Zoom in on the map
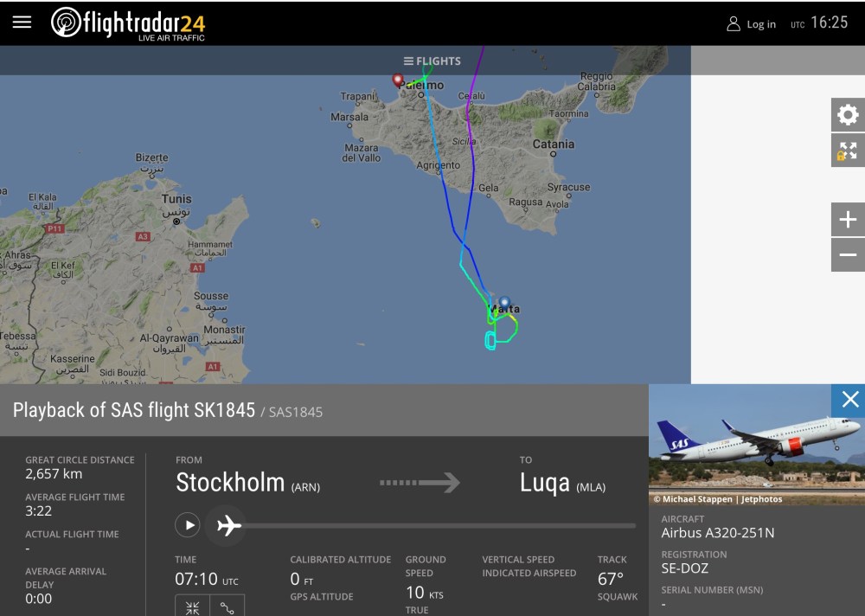Viewport: 865px width, 616px height. pos(848,220)
